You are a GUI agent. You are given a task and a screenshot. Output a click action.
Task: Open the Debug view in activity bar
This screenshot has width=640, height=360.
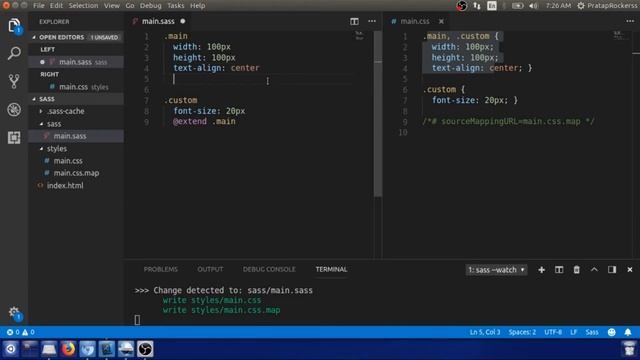[14, 109]
